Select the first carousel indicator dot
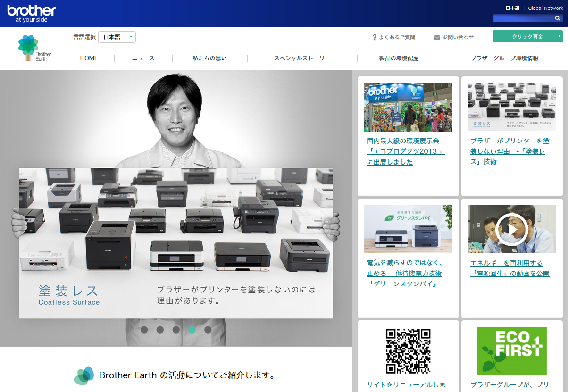Screen dimensions: 568x392 click(144, 330)
